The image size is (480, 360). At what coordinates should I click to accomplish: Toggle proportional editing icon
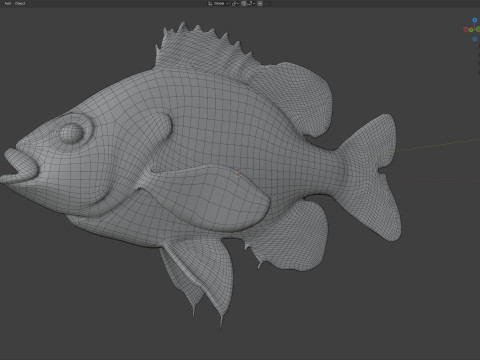pyautogui.click(x=260, y=3)
